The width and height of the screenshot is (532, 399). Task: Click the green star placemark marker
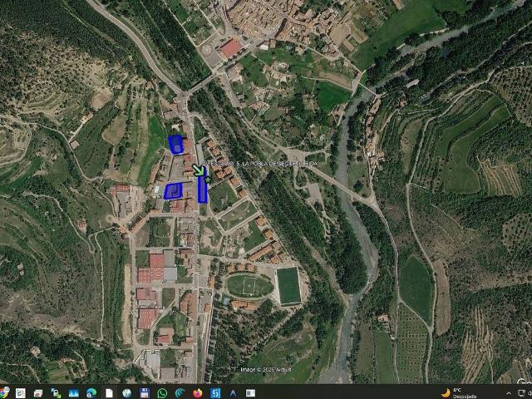pyautogui.click(x=208, y=180)
